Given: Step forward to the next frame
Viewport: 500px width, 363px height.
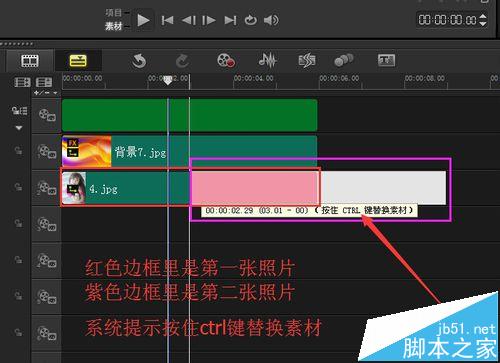Looking at the screenshot, I should pyautogui.click(x=209, y=21).
